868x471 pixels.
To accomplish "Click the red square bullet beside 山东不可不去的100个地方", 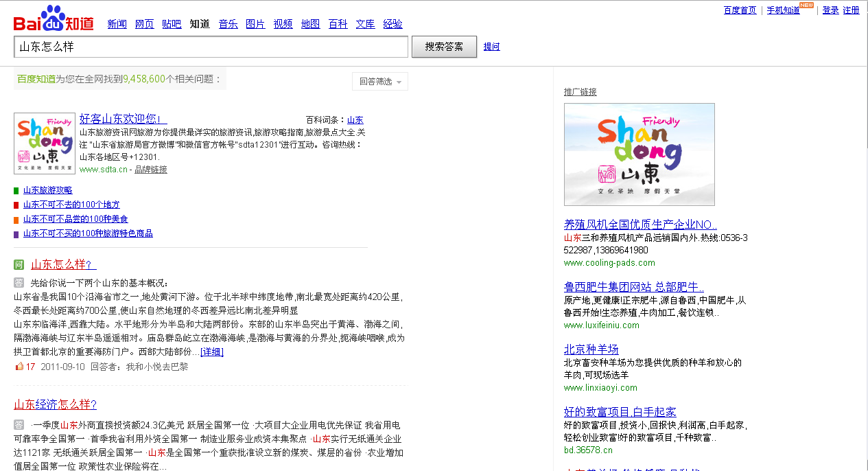I will [16, 205].
